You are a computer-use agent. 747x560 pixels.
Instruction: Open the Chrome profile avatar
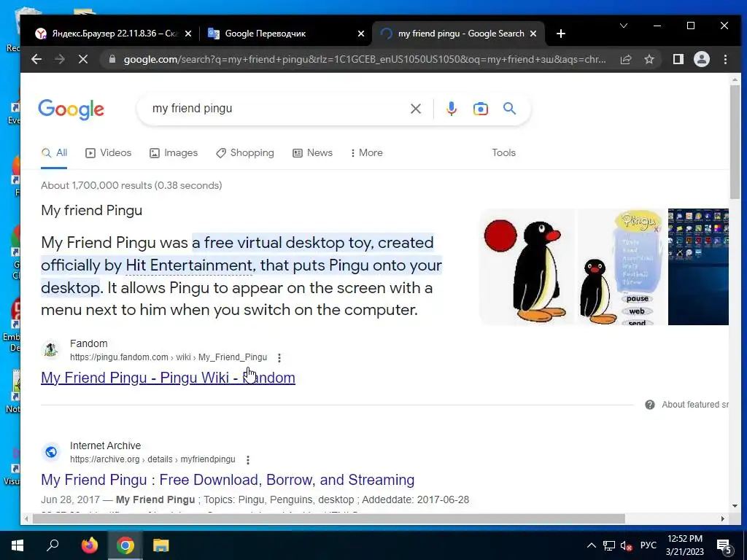701,59
